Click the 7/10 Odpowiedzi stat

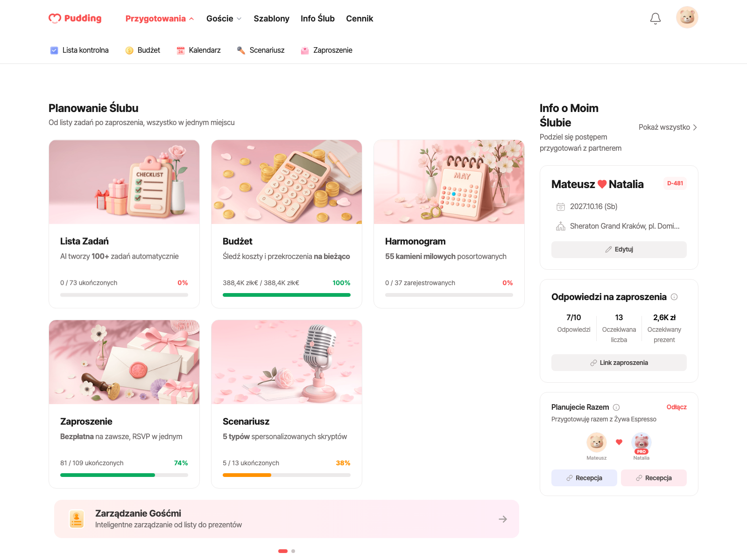coord(574,323)
